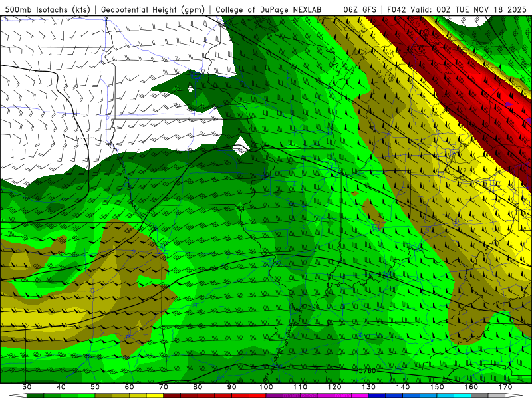Click the '500mb Isotachs (kts)' title text
The image size is (532, 399).
(x=47, y=10)
